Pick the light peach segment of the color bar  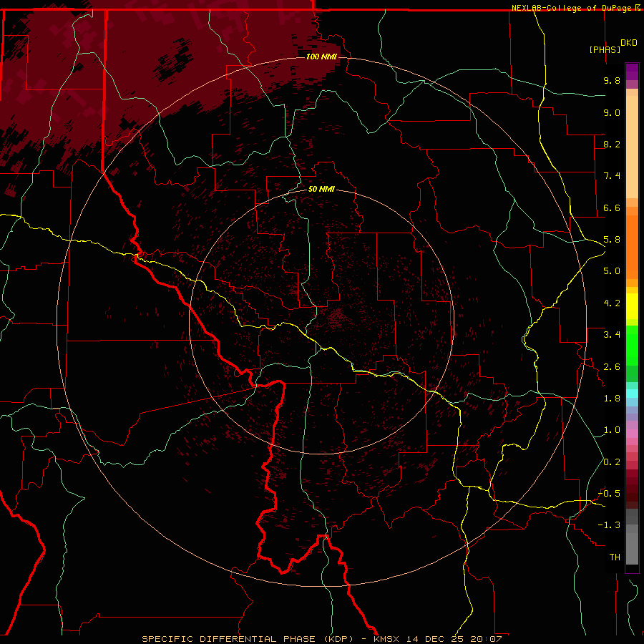tap(632, 147)
